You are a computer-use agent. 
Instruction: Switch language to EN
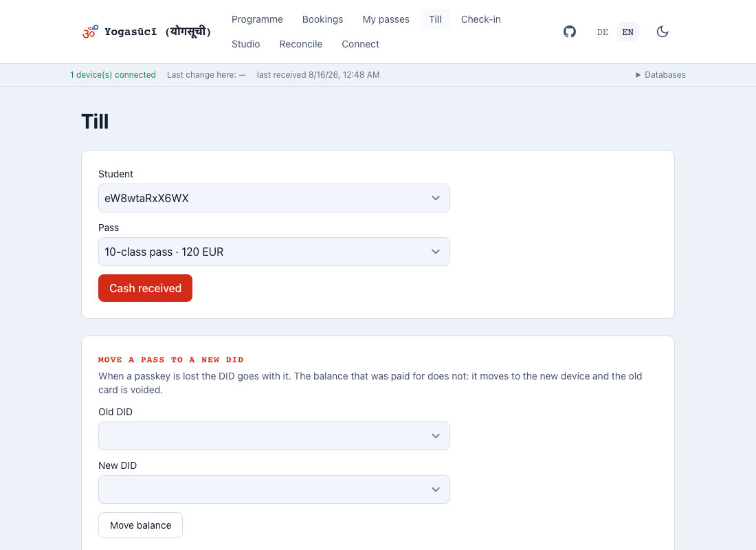[x=627, y=32]
